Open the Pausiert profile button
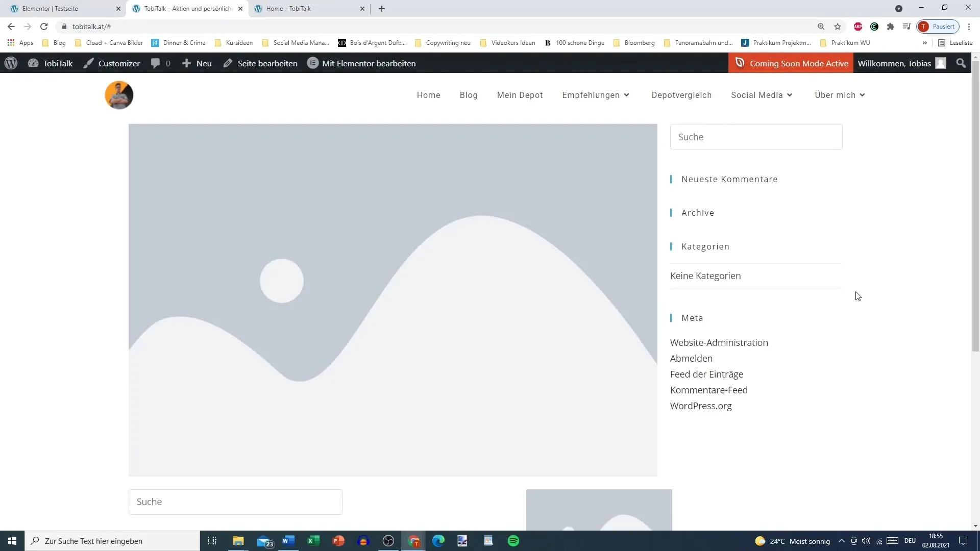Screen dimensions: 980x551 click(938, 27)
